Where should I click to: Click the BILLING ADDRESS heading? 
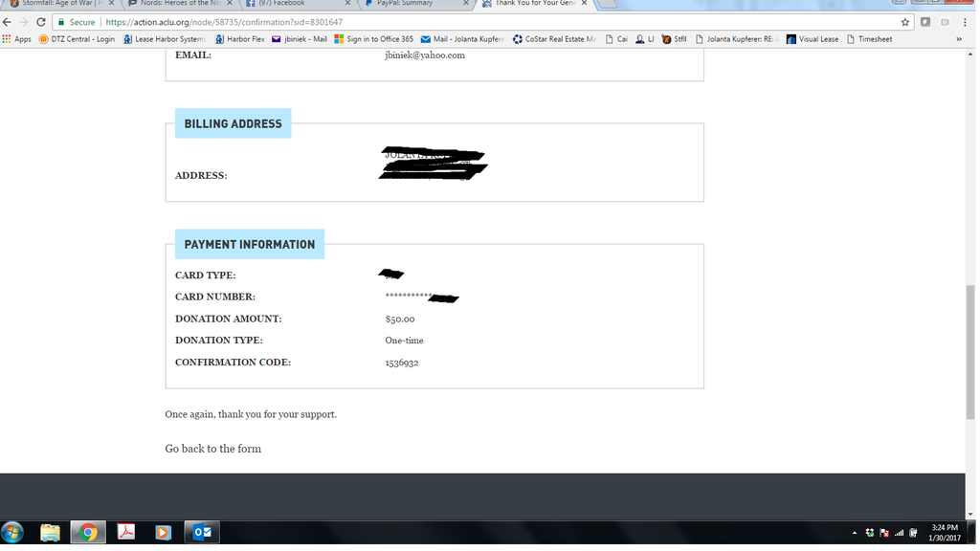tap(234, 123)
